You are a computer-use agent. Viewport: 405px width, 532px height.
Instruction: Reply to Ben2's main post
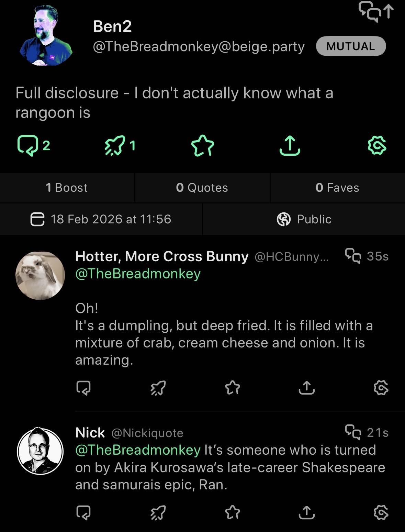[26, 146]
